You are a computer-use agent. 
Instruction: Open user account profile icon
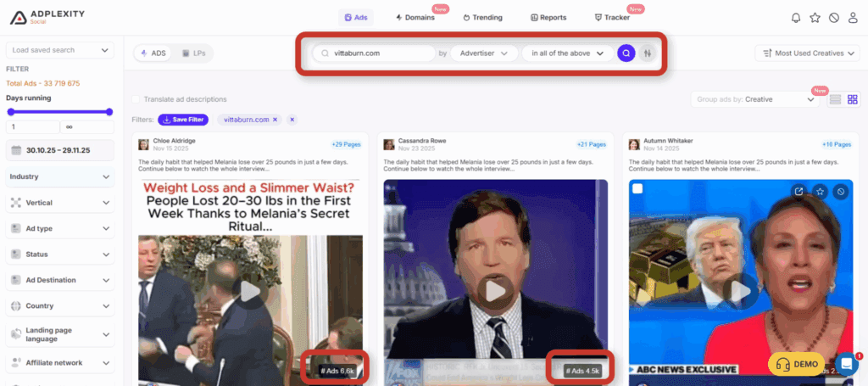853,18
